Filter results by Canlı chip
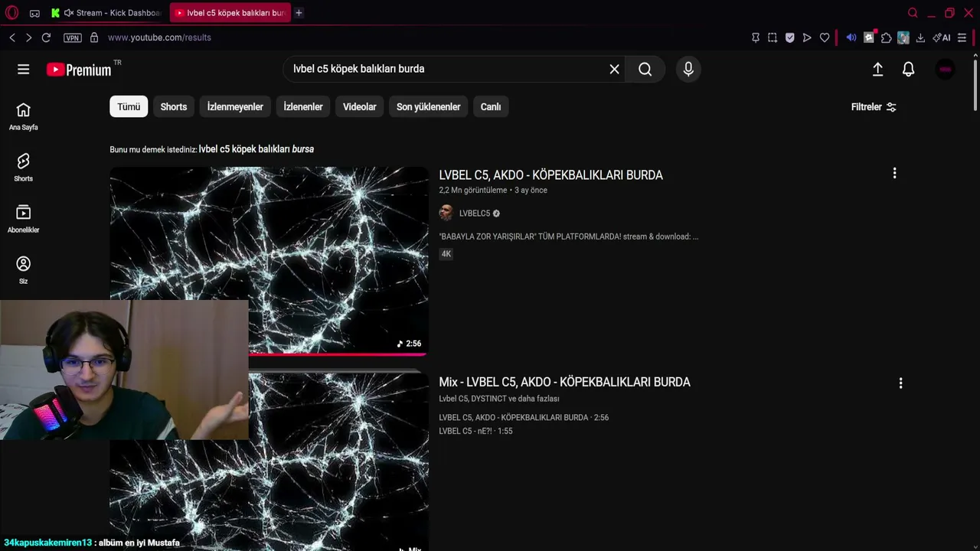Image resolution: width=980 pixels, height=551 pixels. coord(491,107)
